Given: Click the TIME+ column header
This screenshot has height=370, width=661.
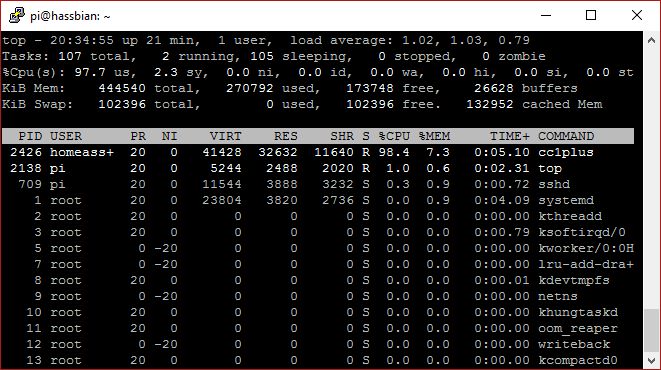Looking at the screenshot, I should [510, 136].
